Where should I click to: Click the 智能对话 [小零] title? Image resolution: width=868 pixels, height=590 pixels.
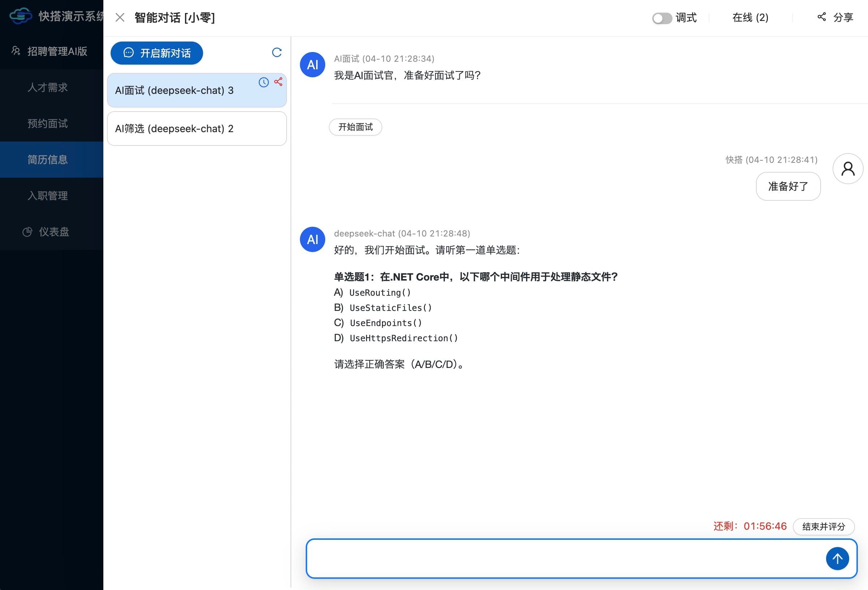(175, 18)
